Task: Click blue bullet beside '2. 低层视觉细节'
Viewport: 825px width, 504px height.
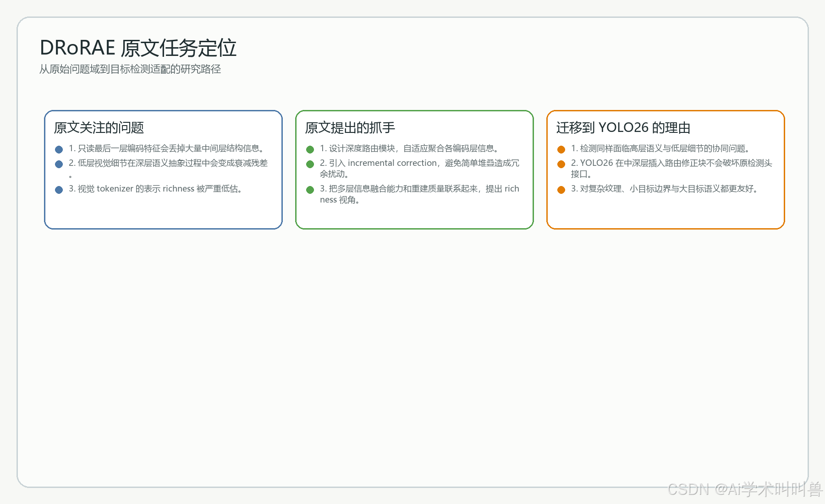Action: (59, 164)
